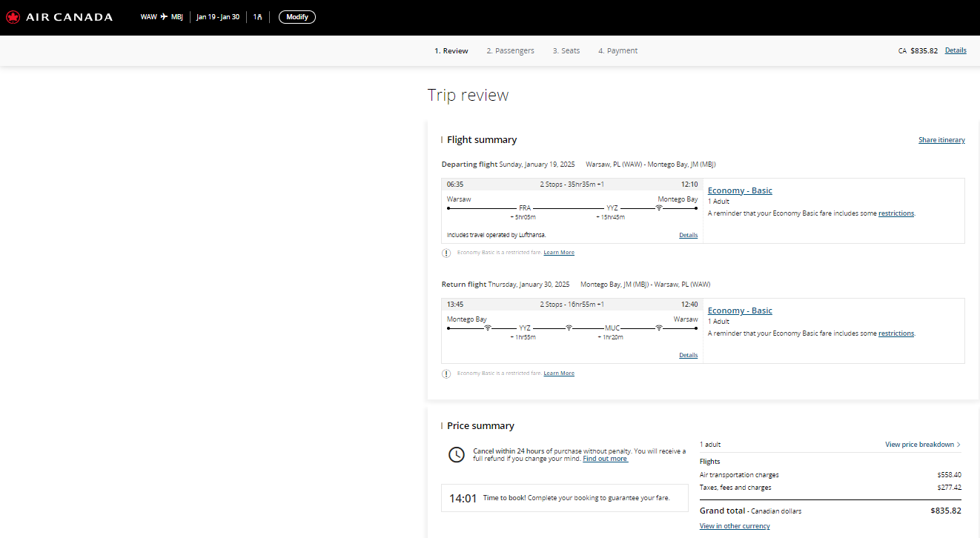Click the Wi-Fi icon after Montego Bay on return flight
Screen dimensions: 980x538
[488, 328]
